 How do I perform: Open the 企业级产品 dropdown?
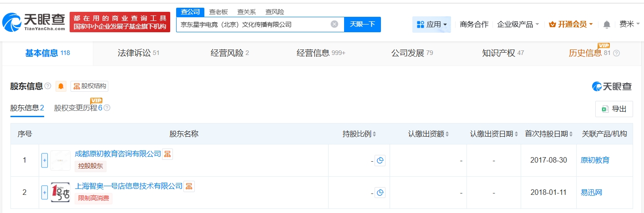518,25
